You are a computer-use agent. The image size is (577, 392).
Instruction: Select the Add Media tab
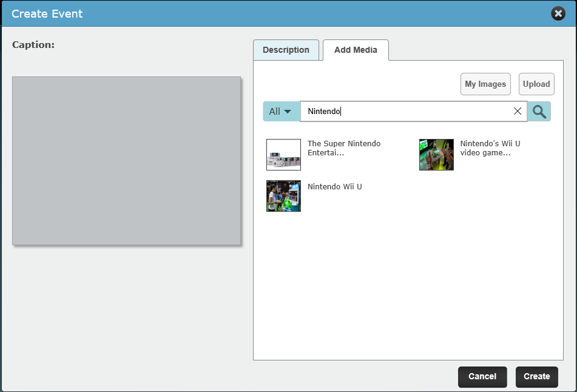(x=356, y=50)
